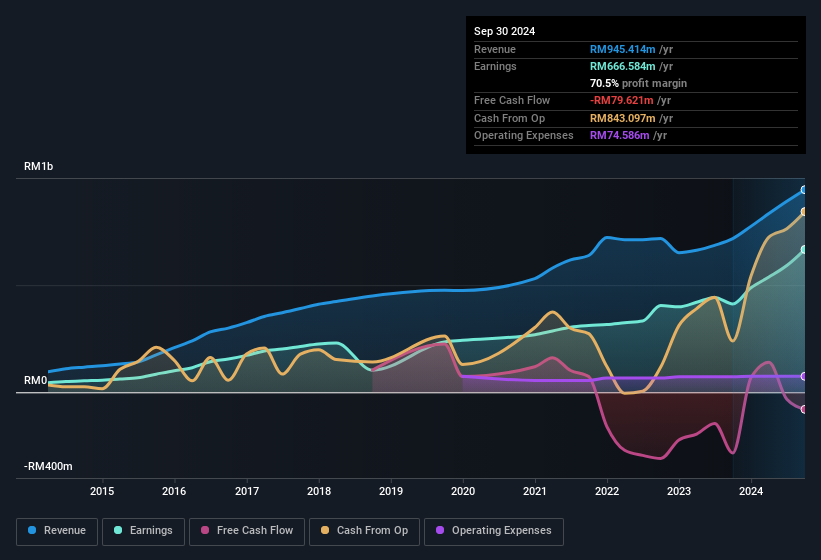
Task: Click the blue Revenue legend dot
Action: pyautogui.click(x=32, y=531)
